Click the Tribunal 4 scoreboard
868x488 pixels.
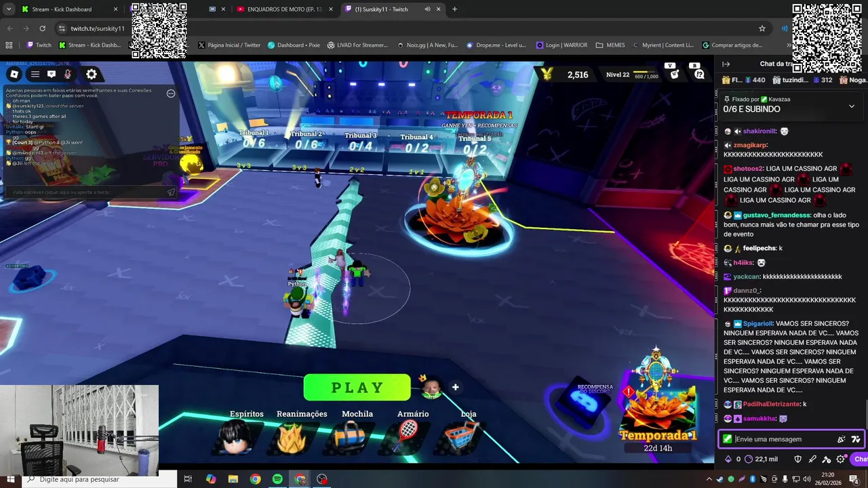coord(416,144)
